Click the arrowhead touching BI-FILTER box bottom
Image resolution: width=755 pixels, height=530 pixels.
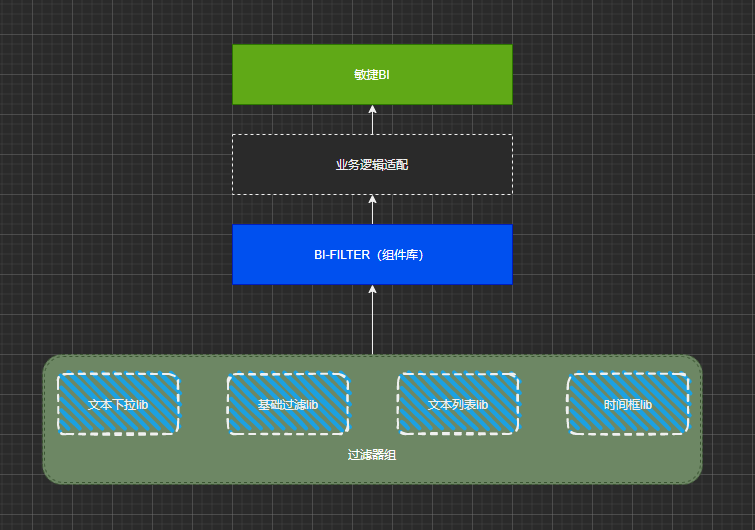[x=372, y=290]
